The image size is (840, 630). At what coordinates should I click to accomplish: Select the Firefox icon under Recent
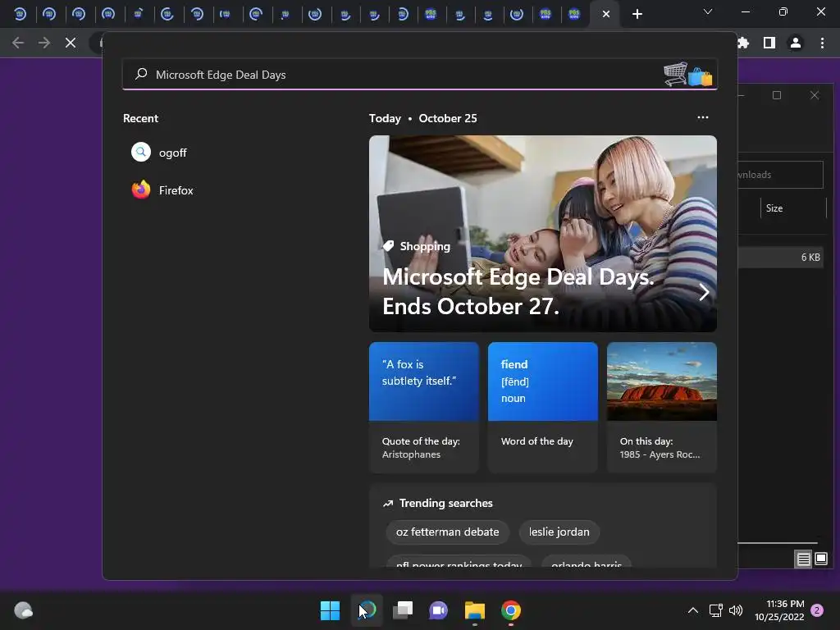tap(141, 189)
